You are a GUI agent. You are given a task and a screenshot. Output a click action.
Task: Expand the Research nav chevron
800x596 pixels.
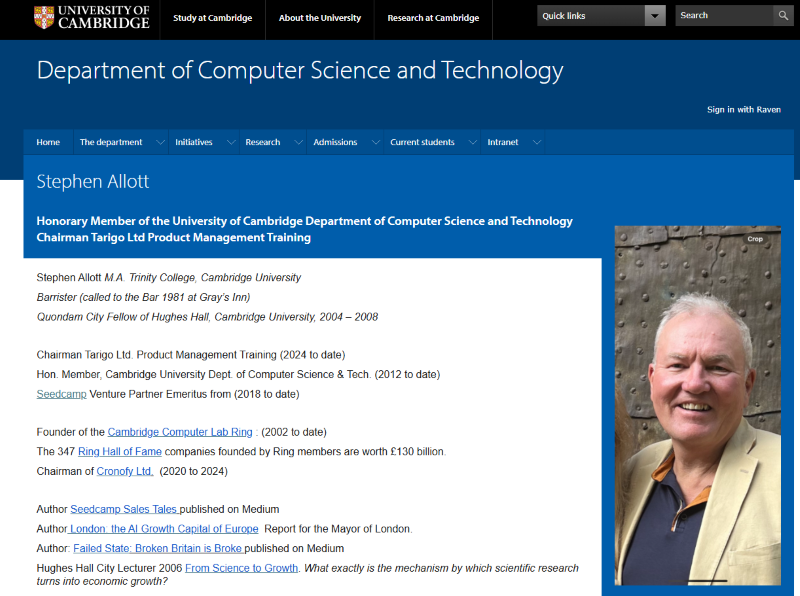point(298,143)
